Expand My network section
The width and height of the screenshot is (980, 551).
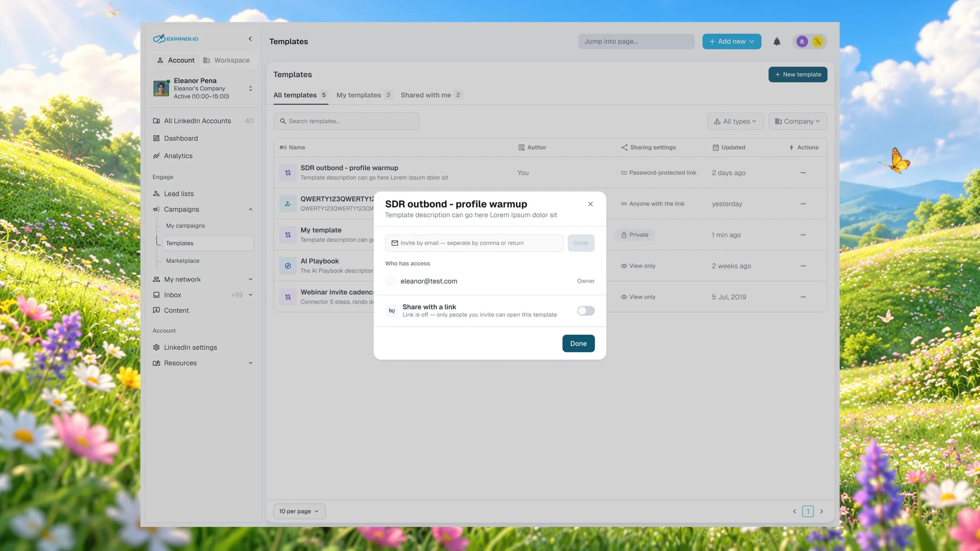point(250,279)
